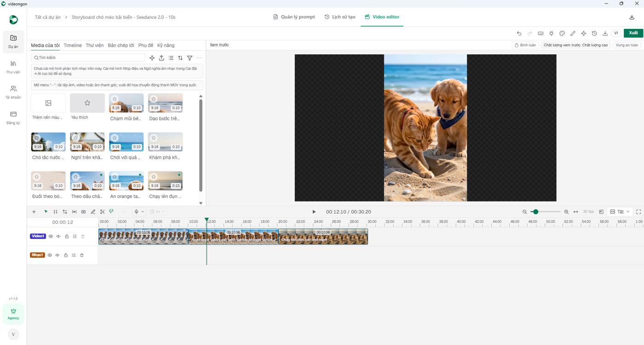Click the fit-width snap tool icon

click(x=74, y=212)
